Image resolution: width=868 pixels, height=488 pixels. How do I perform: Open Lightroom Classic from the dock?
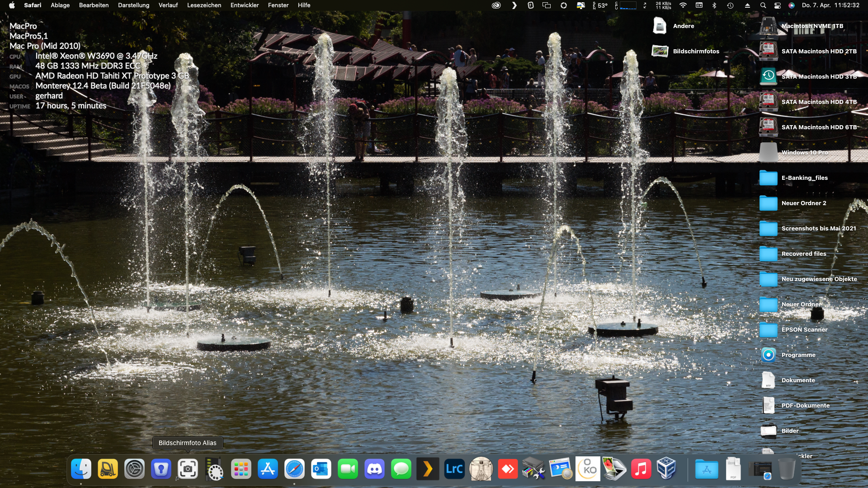point(454,469)
